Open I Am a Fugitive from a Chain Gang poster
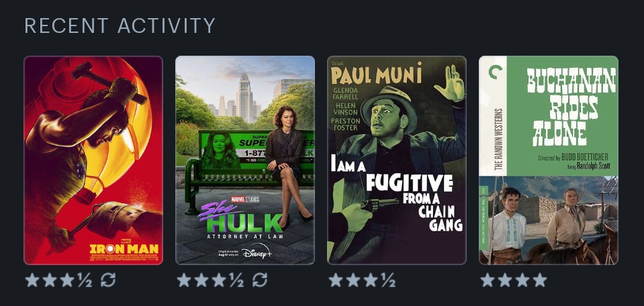 coord(397,160)
